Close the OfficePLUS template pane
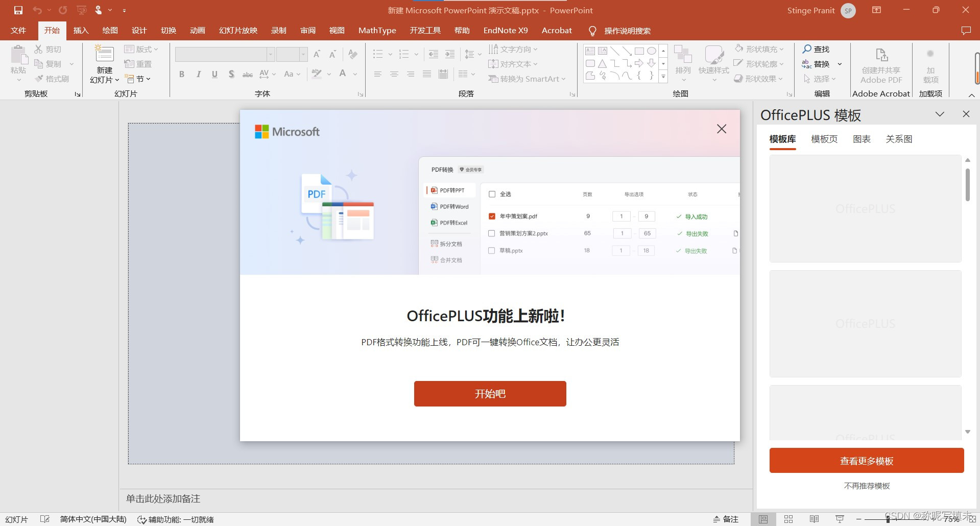The height and width of the screenshot is (526, 980). click(966, 114)
